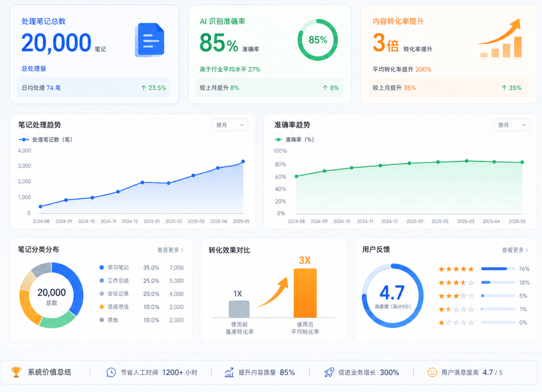The width and height of the screenshot is (542, 392).
Task: Click the 日均处理 74 笔 text
Action: tap(41, 88)
